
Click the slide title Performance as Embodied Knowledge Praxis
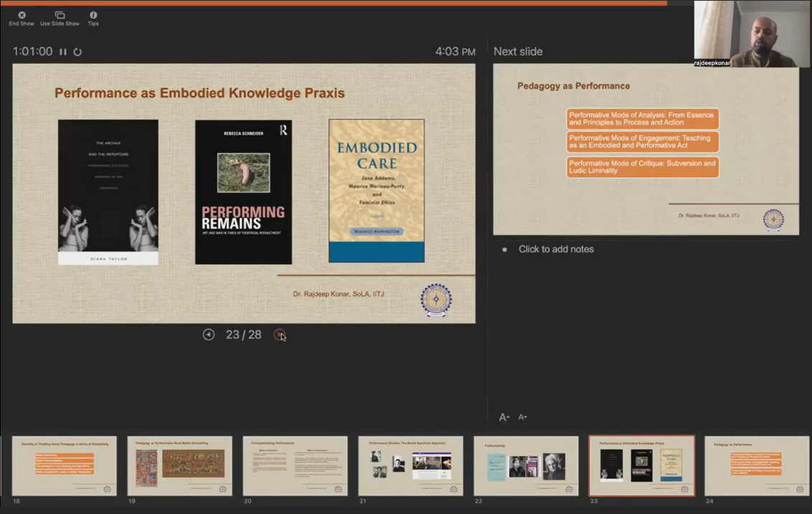click(200, 93)
